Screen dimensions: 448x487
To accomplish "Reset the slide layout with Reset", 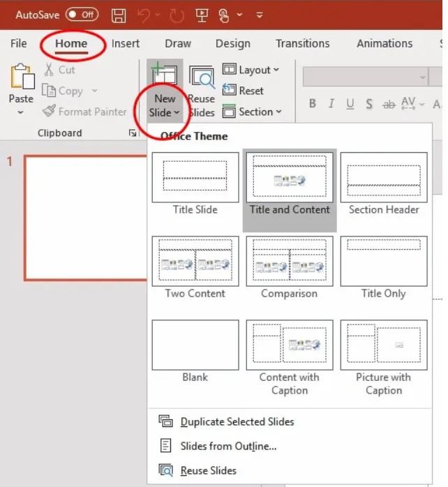I will click(x=243, y=91).
